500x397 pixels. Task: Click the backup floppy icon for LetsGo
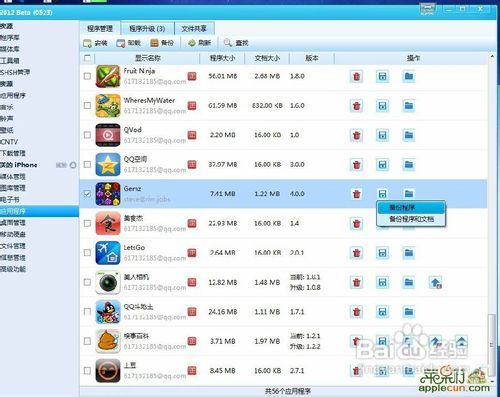(x=382, y=253)
